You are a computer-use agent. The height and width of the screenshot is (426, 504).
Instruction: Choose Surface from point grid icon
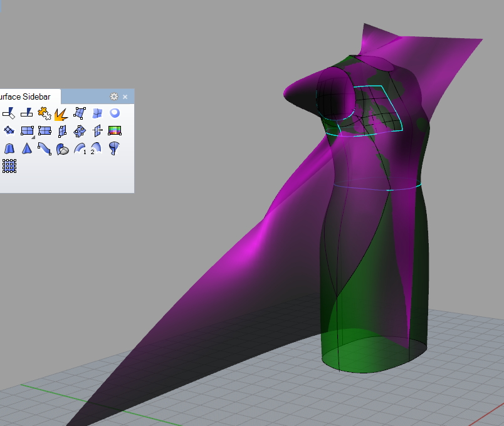tap(9, 166)
